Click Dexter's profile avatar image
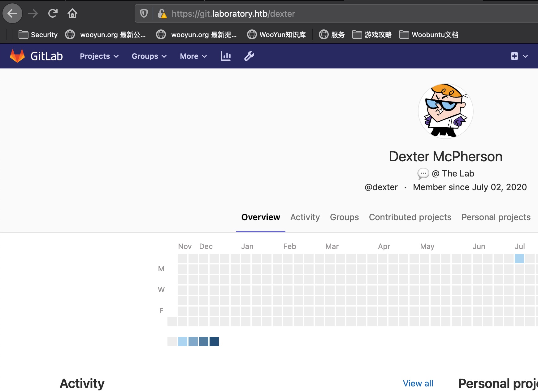The image size is (538, 392). [446, 111]
